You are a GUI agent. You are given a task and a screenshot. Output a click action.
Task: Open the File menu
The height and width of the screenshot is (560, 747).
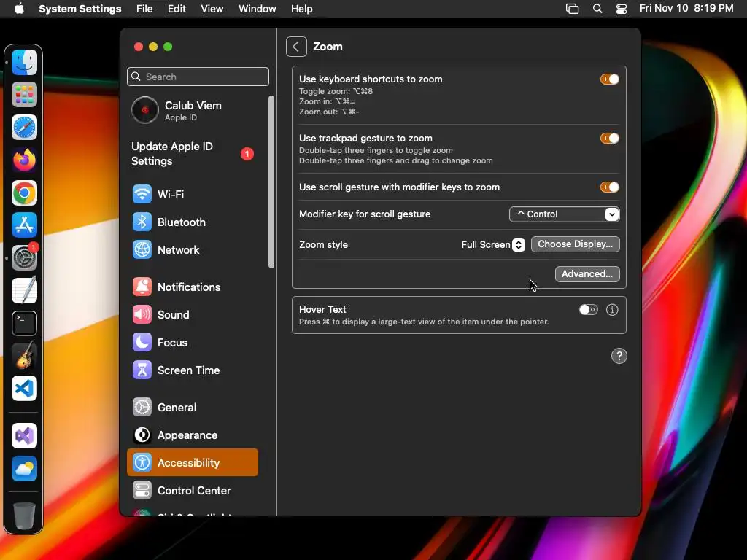[x=144, y=9]
